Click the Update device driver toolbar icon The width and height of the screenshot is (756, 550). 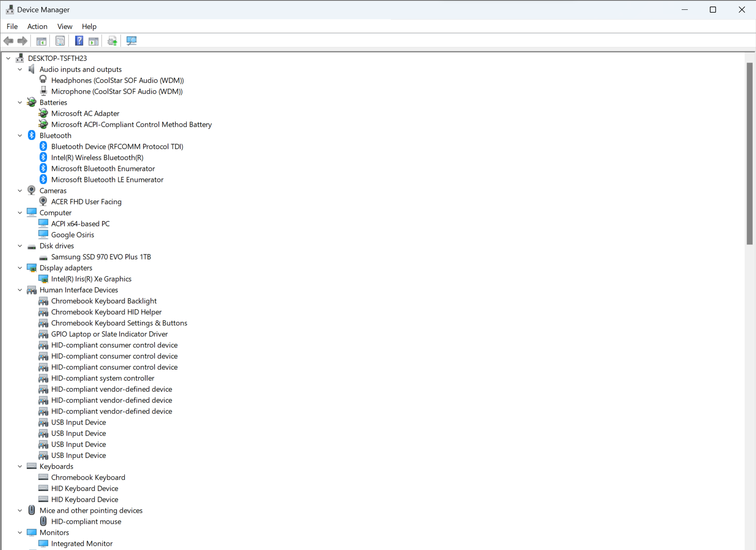(x=112, y=41)
